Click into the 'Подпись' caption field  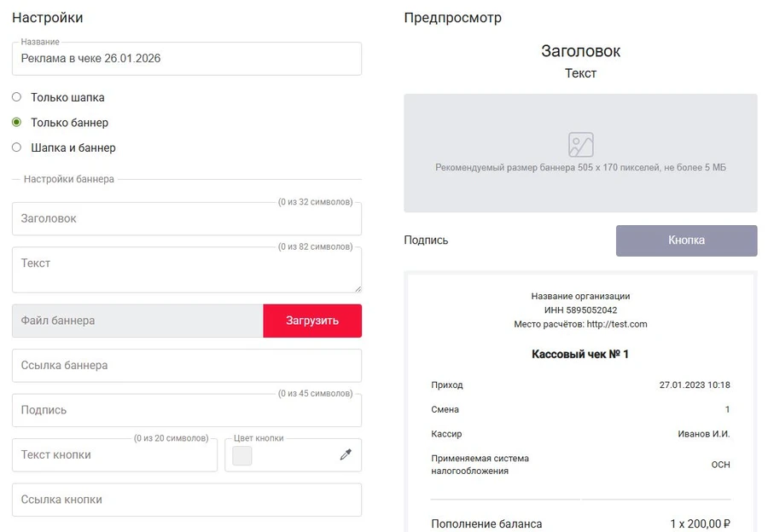[x=186, y=410]
